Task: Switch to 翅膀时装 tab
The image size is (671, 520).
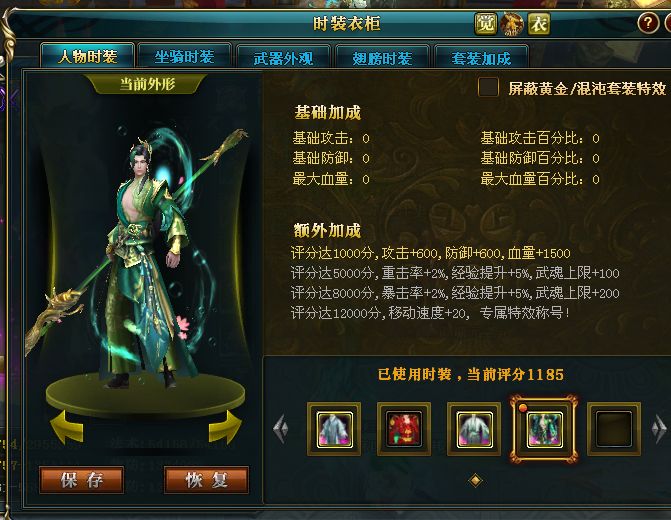Action: [x=382, y=57]
